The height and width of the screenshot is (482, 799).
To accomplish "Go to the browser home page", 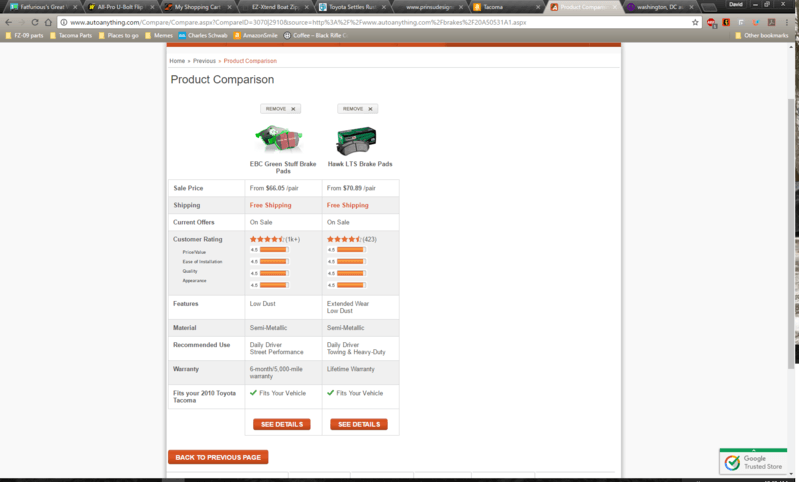I will (48, 22).
